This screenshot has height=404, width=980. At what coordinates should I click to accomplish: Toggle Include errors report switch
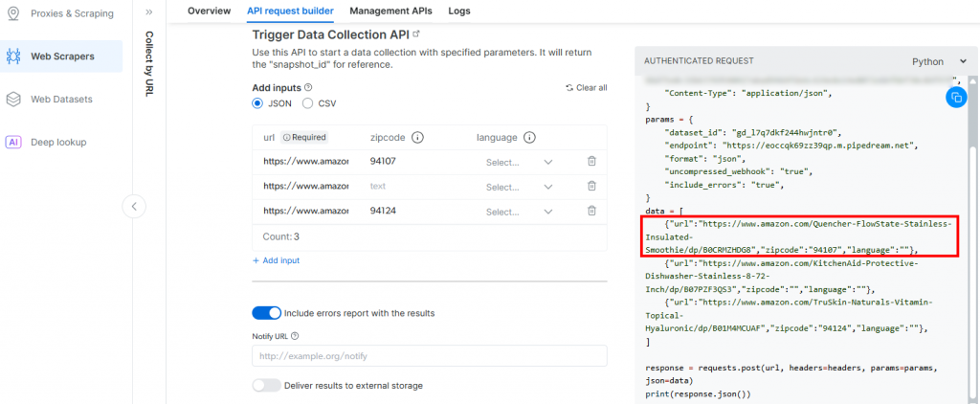[267, 313]
